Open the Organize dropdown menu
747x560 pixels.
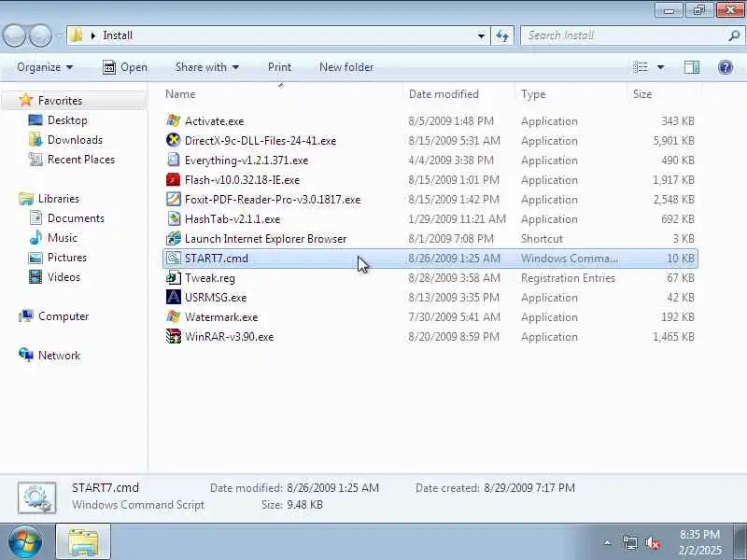coord(45,67)
